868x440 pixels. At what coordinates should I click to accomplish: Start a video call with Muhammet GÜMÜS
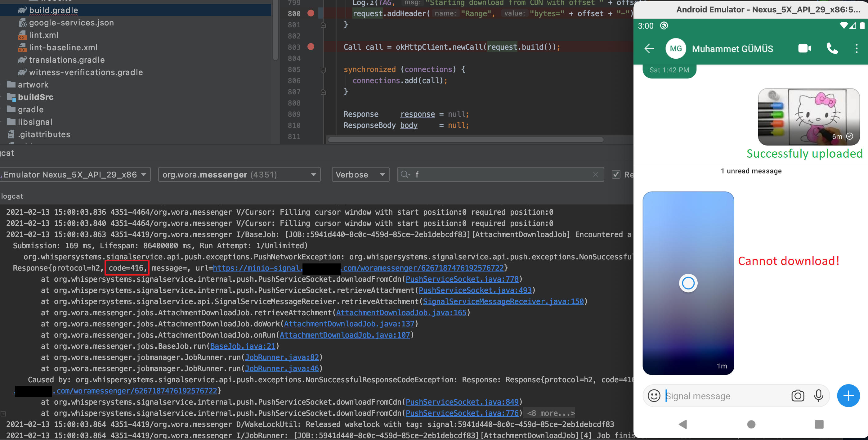pos(804,48)
